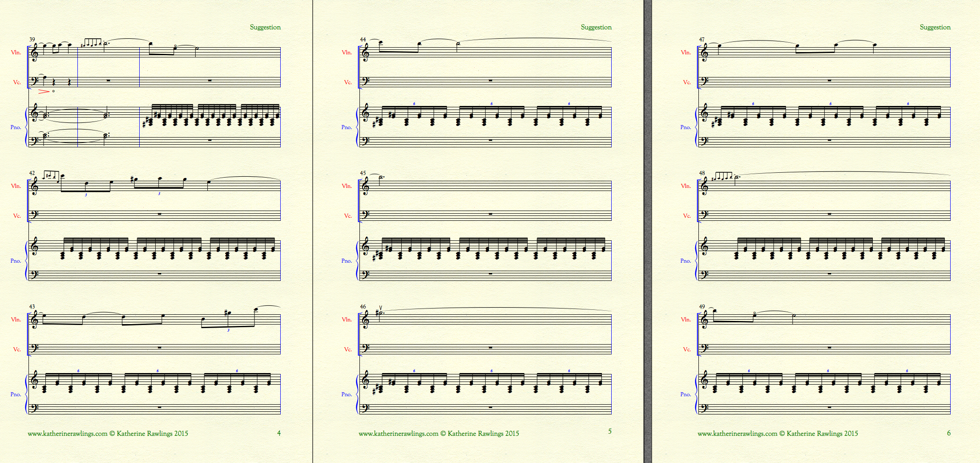Image resolution: width=980 pixels, height=463 pixels.
Task: Select the cello whole rest in bar 44
Action: 490,80
